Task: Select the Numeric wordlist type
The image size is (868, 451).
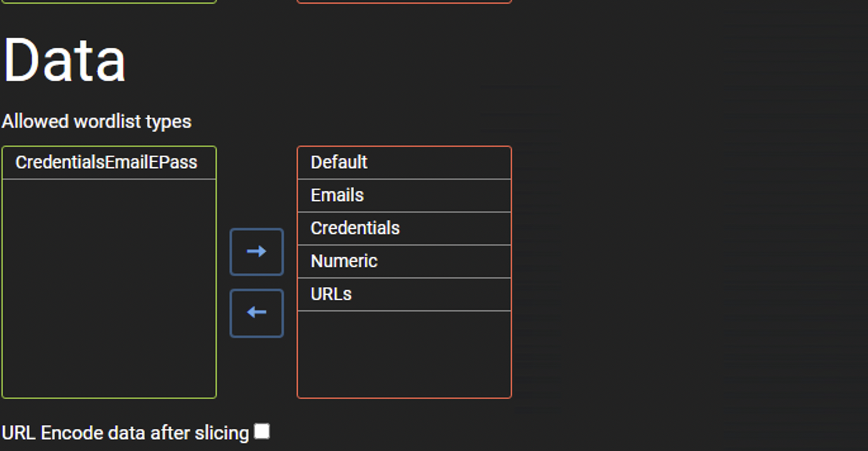Action: (404, 261)
